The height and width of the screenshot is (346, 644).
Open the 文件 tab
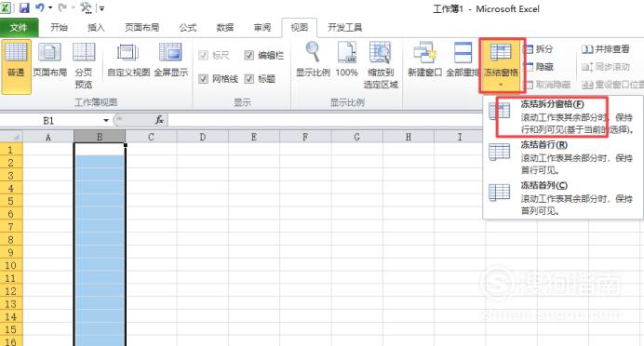(19, 28)
